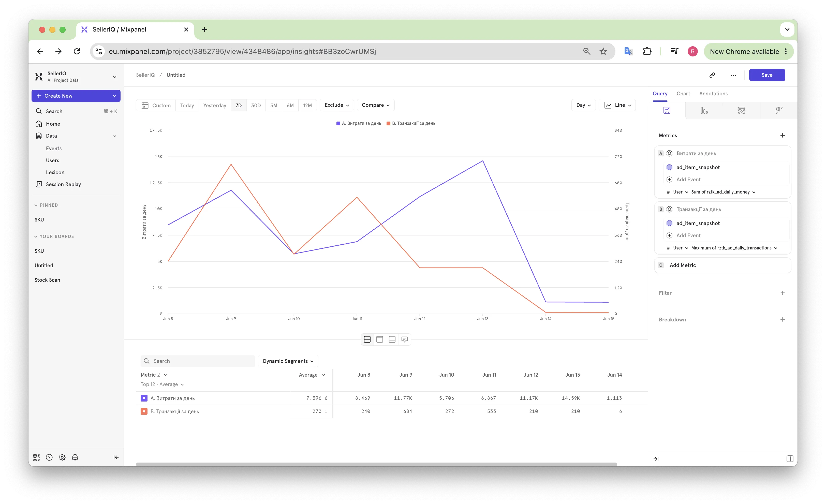The width and height of the screenshot is (826, 504).
Task: Select the Flows report type icon
Action: (x=742, y=110)
